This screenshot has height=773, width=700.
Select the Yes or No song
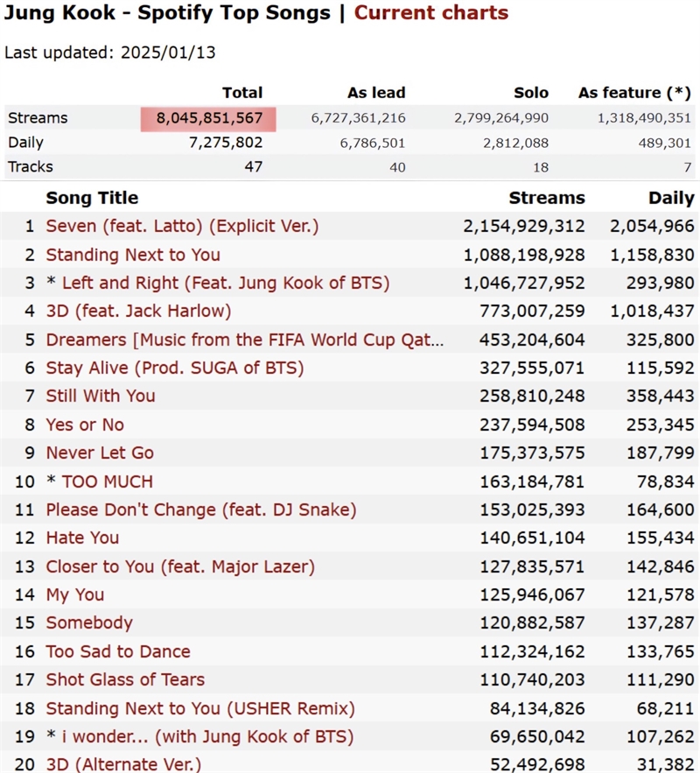click(x=85, y=425)
